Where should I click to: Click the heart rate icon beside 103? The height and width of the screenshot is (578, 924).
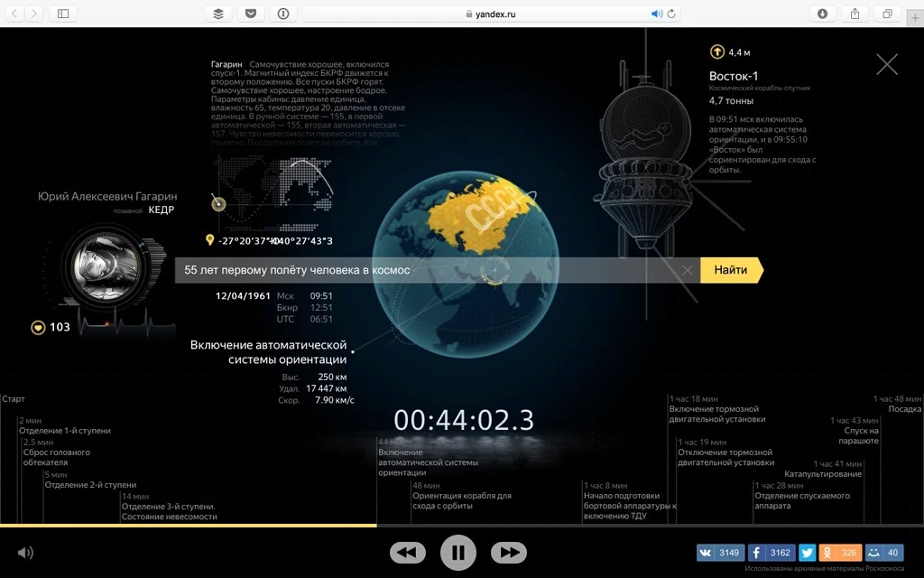(38, 327)
